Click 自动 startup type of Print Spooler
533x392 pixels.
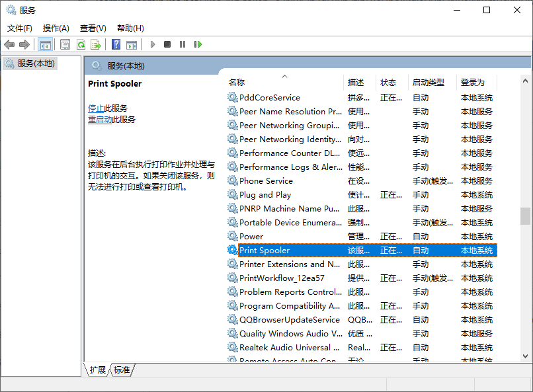[421, 251]
